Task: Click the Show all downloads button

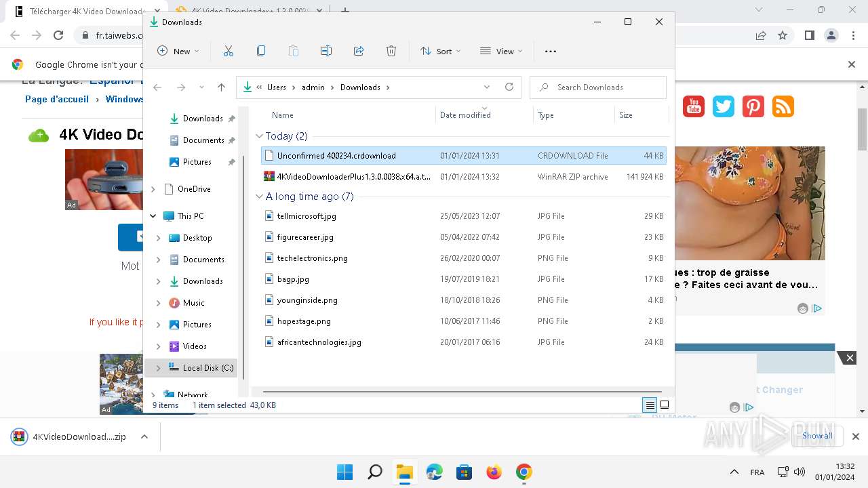Action: 816,436
